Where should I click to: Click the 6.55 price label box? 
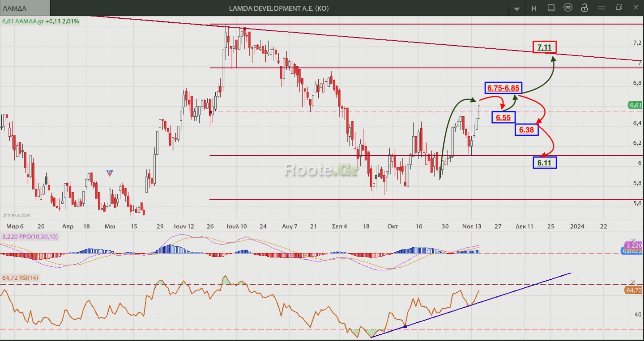point(503,117)
